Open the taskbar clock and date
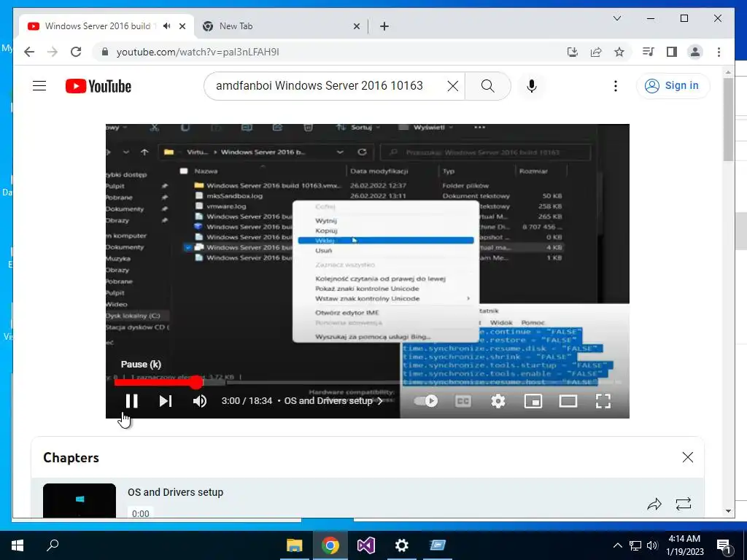The image size is (747, 560). click(x=684, y=545)
